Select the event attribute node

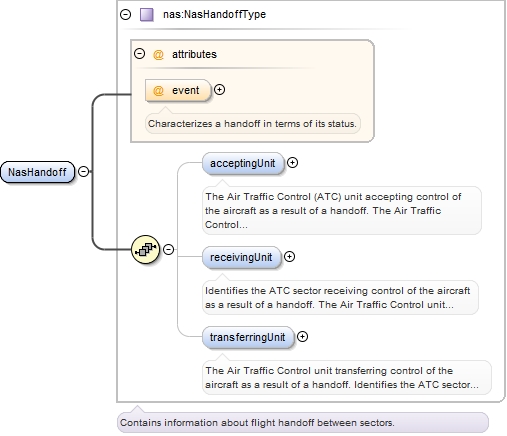pos(178,90)
